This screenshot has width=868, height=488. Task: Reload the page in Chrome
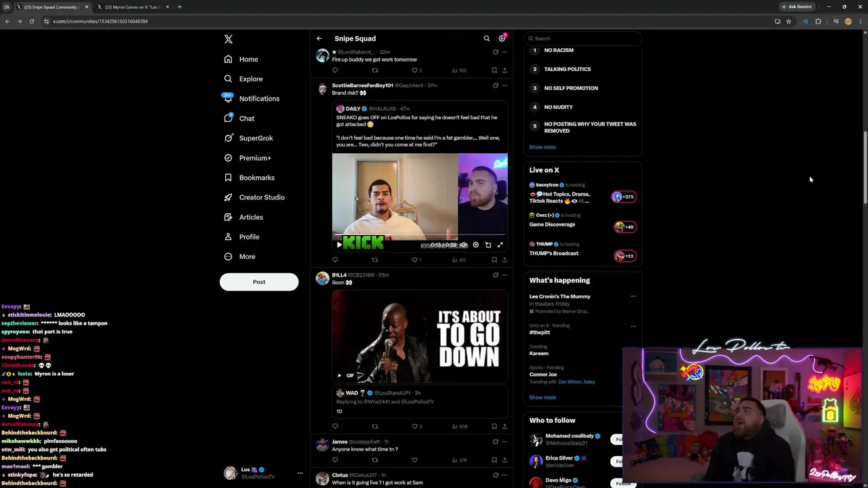tap(31, 21)
